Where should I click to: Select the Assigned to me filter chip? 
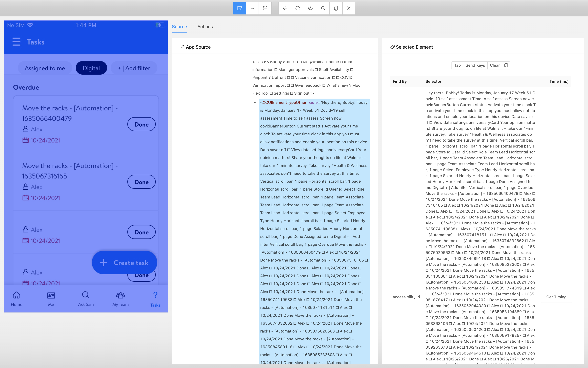coord(45,68)
